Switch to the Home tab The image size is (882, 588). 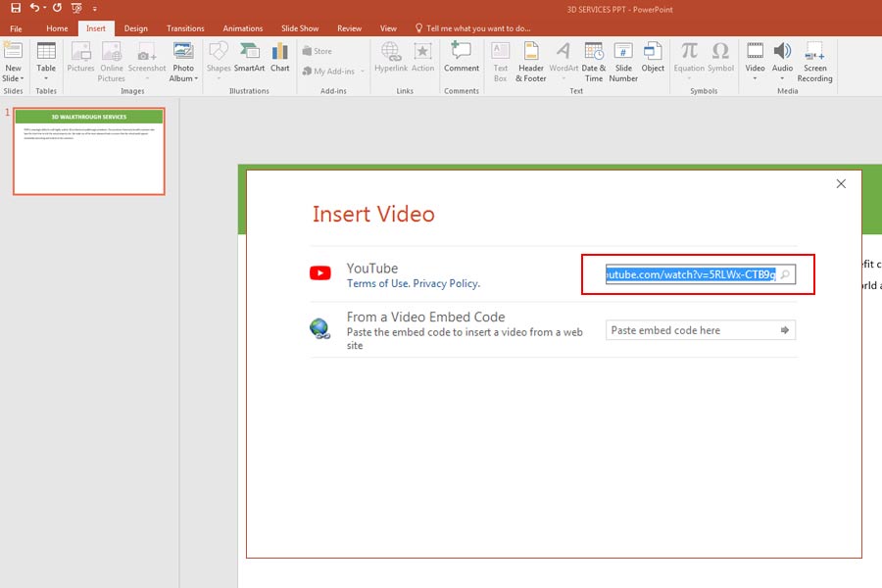tap(57, 28)
